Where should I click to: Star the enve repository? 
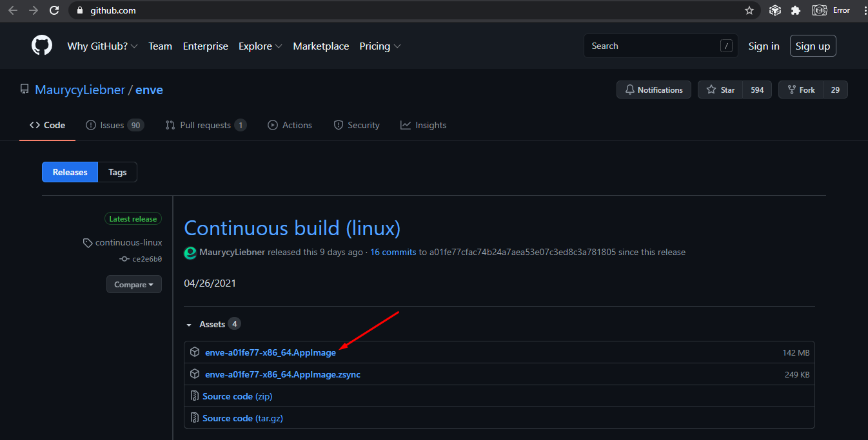[720, 90]
